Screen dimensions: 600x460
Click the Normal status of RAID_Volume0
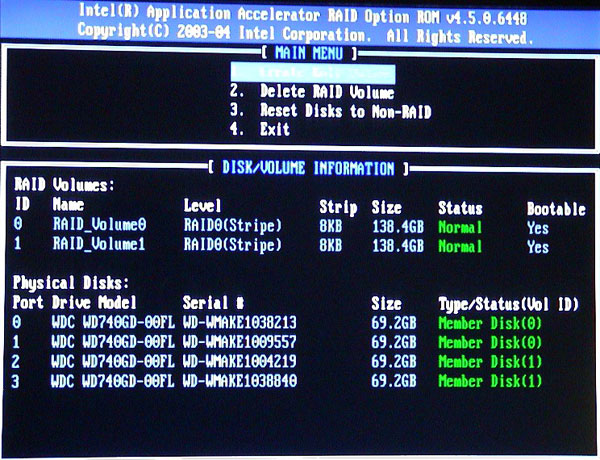point(460,227)
